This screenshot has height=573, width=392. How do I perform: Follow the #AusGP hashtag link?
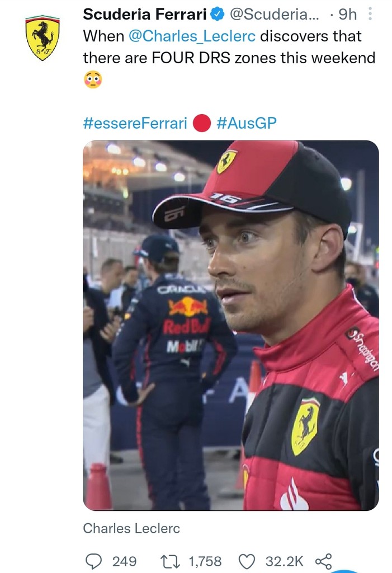(246, 123)
